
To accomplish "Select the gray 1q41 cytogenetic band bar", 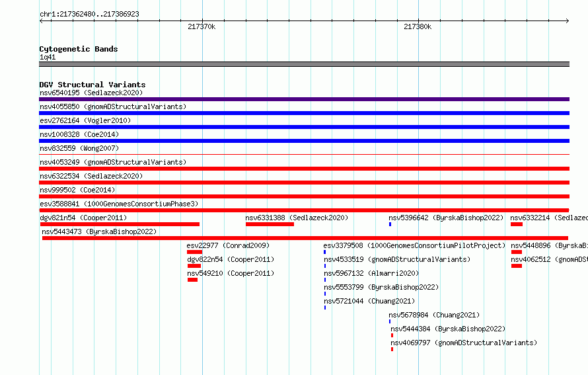I will point(304,64).
